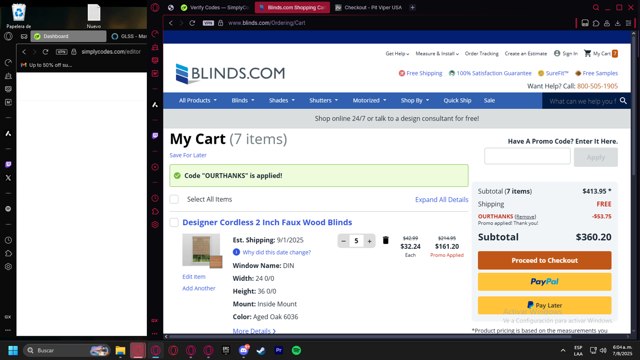Image resolution: width=640 pixels, height=360 pixels.
Task: Open Premiere Pro from the taskbar
Action: (279, 350)
